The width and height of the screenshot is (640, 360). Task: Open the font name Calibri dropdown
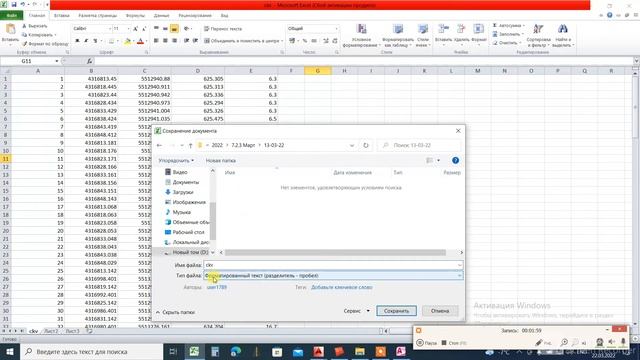pos(109,29)
